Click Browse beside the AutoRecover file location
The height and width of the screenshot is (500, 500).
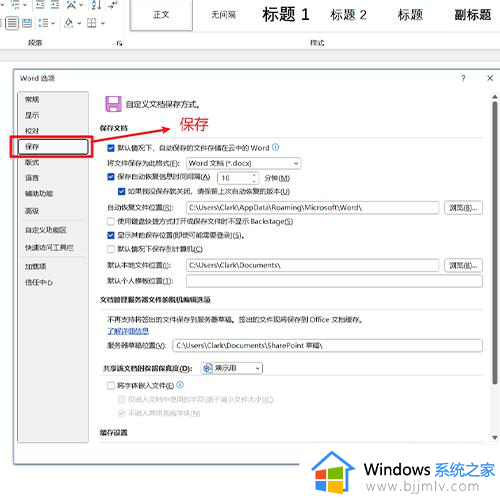tap(463, 208)
